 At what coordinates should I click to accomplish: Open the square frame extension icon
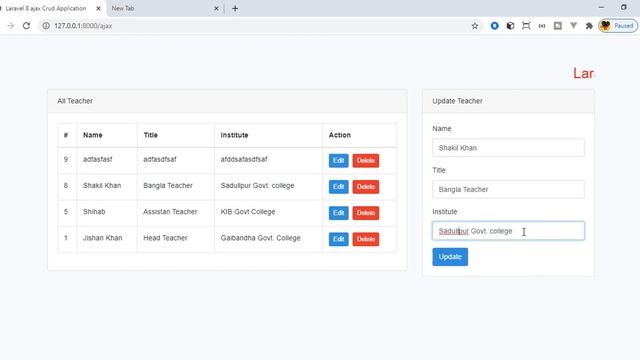click(558, 26)
